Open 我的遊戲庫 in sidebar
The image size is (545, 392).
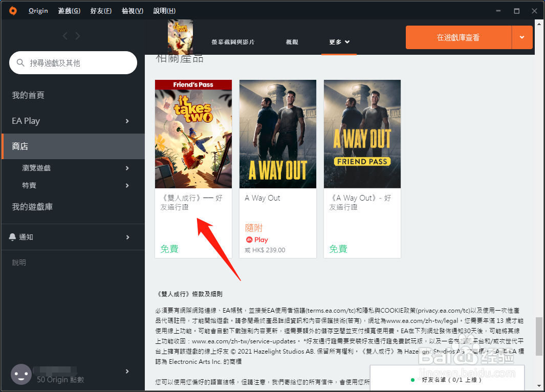click(x=32, y=207)
